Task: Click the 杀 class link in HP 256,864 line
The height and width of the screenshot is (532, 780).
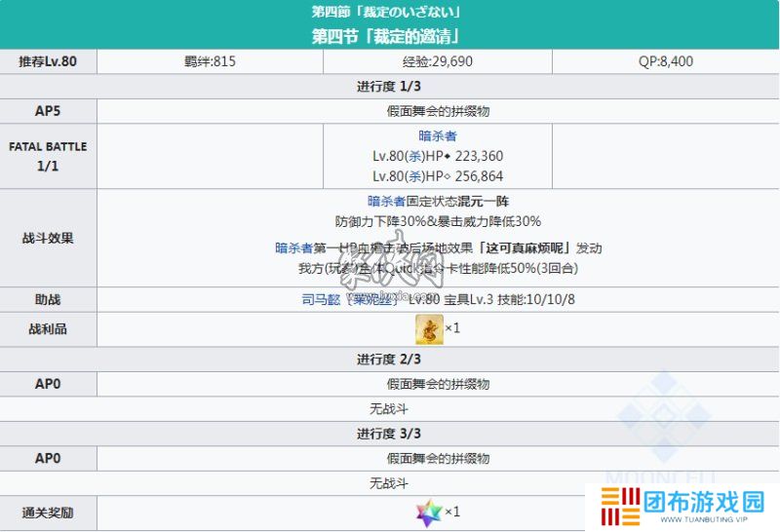Action: [x=415, y=176]
